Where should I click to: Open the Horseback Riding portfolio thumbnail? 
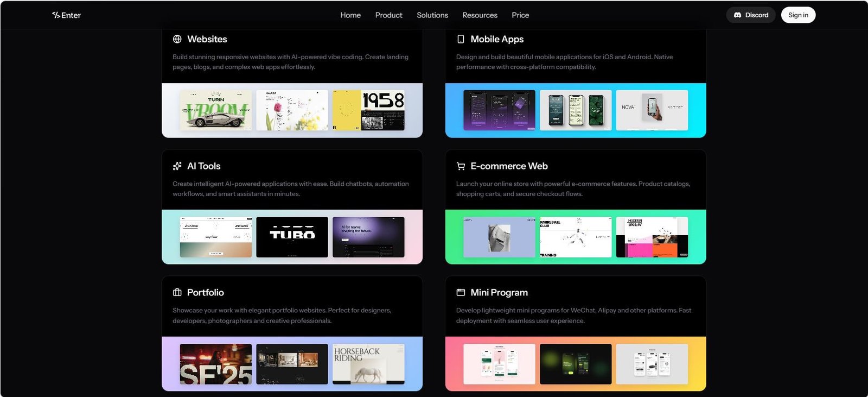click(368, 364)
